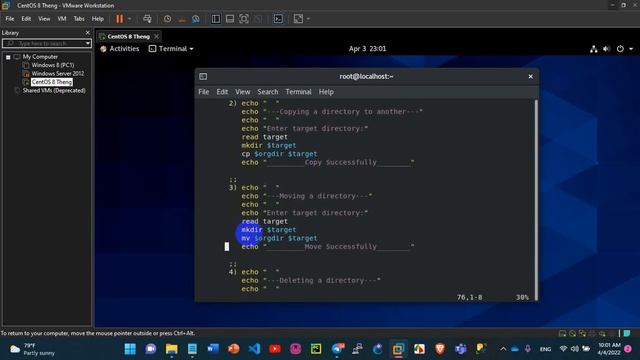The height and width of the screenshot is (360, 640).
Task: Open the ENG language indicator
Action: 545,349
